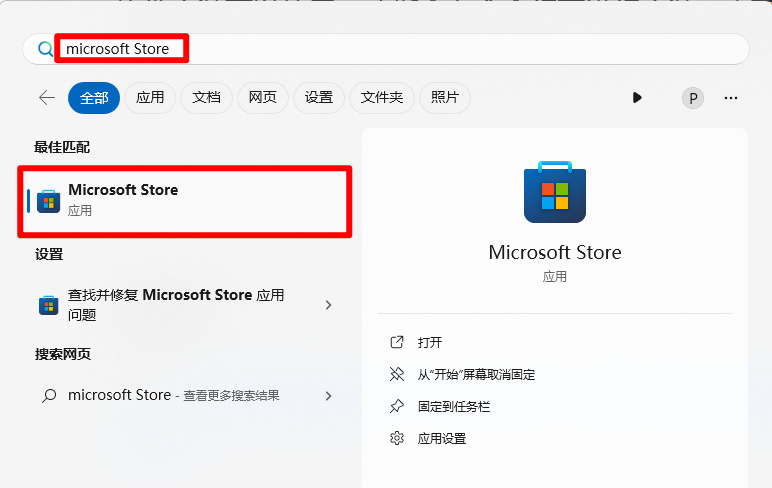Open the three-dot more options menu
This screenshot has height=488, width=772.
click(x=731, y=98)
